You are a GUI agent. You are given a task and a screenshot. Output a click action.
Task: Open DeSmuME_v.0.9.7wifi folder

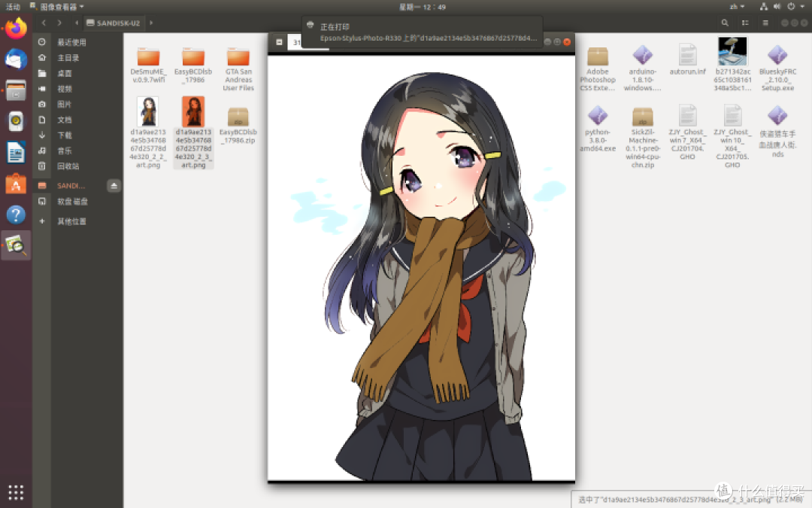click(x=148, y=65)
